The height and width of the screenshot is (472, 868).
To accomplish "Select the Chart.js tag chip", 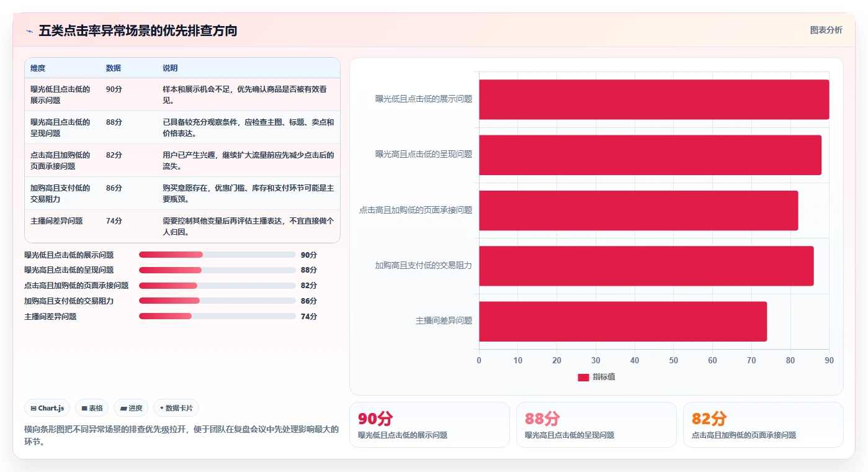I will pos(47,408).
